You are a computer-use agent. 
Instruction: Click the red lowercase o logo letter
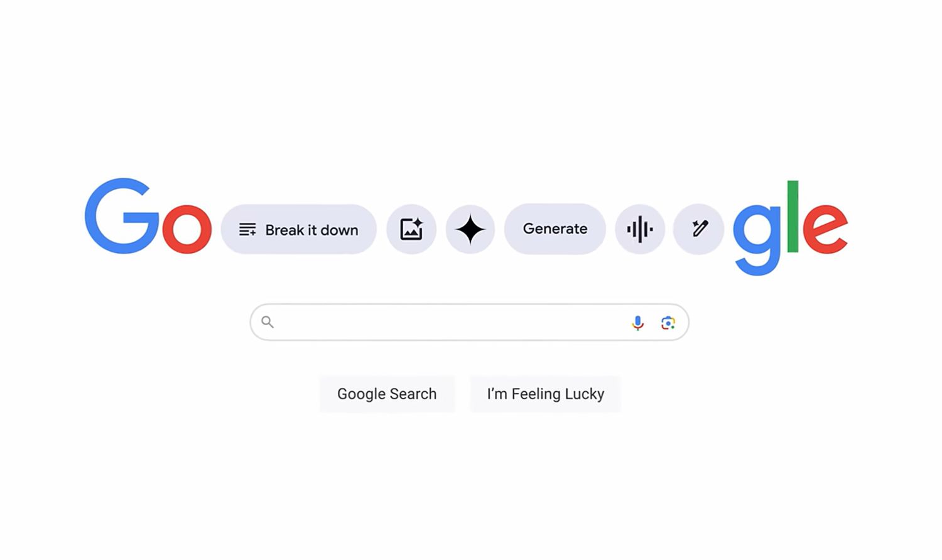187,229
